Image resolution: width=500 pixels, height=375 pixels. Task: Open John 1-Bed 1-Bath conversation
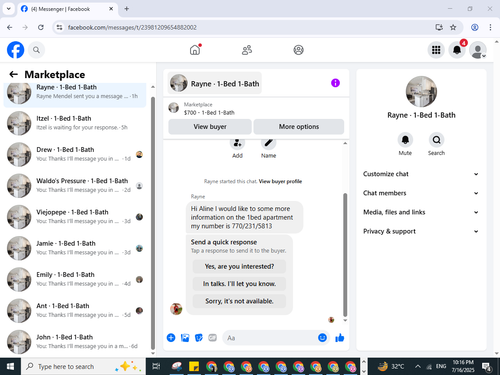[x=75, y=342]
